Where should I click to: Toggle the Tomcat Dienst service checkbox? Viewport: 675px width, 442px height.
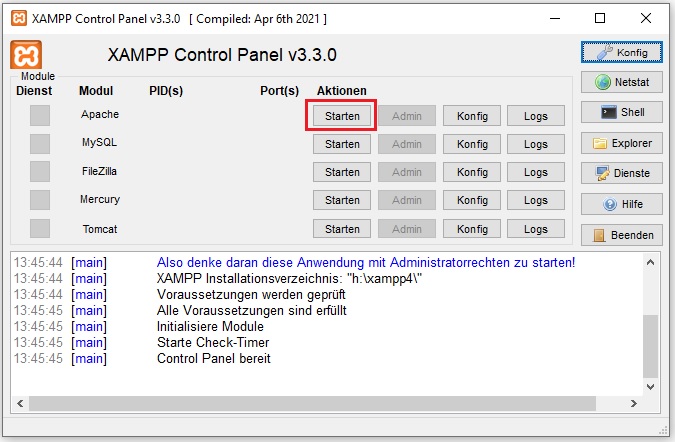coord(40,229)
